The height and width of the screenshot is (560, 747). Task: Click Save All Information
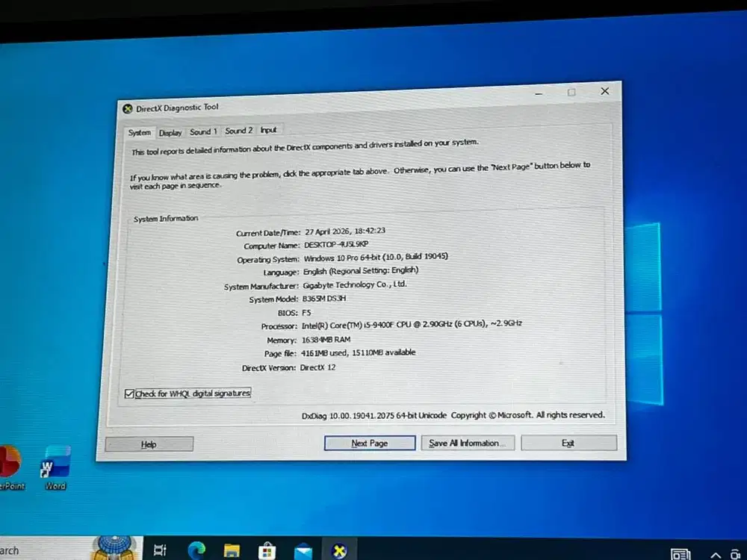click(468, 443)
